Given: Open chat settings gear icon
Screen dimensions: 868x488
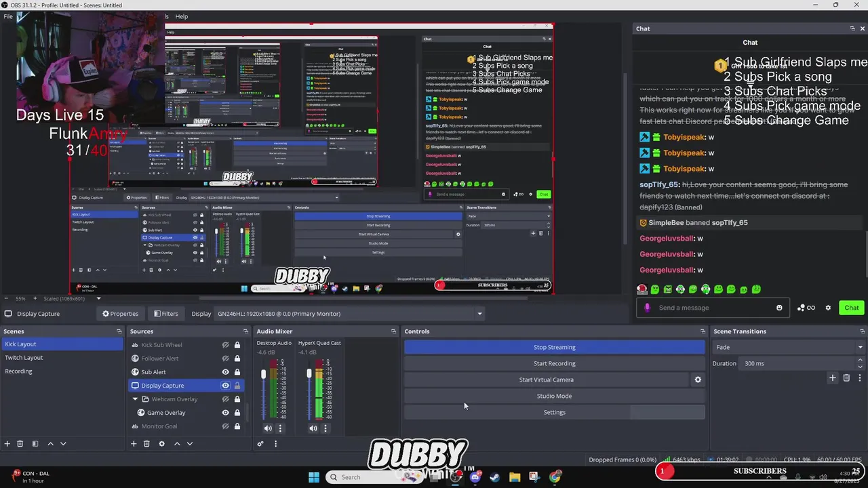Looking at the screenshot, I should coord(828,308).
